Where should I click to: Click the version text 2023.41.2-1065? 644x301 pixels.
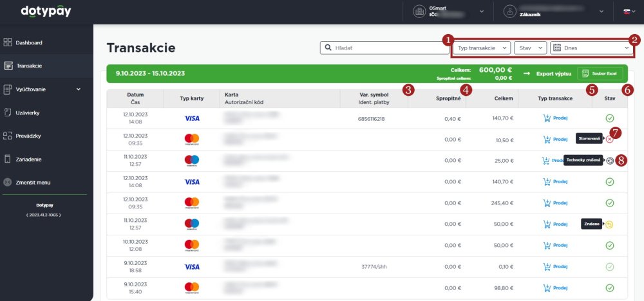coord(44,214)
